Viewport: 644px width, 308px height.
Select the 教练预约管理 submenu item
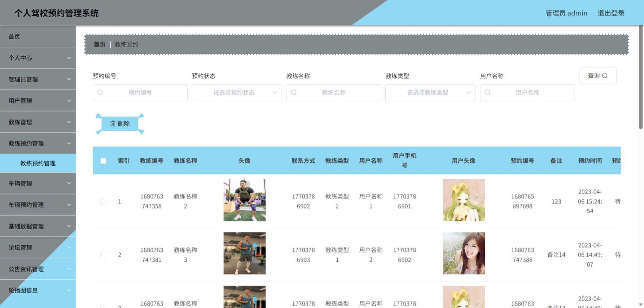click(38, 163)
